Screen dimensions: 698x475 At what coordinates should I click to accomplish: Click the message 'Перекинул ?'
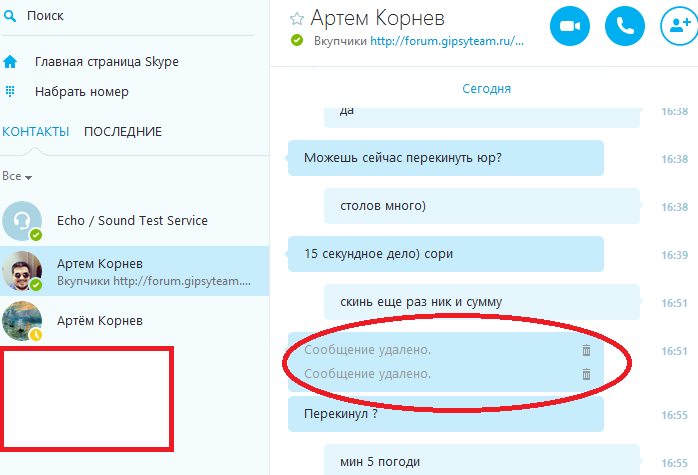tap(446, 414)
